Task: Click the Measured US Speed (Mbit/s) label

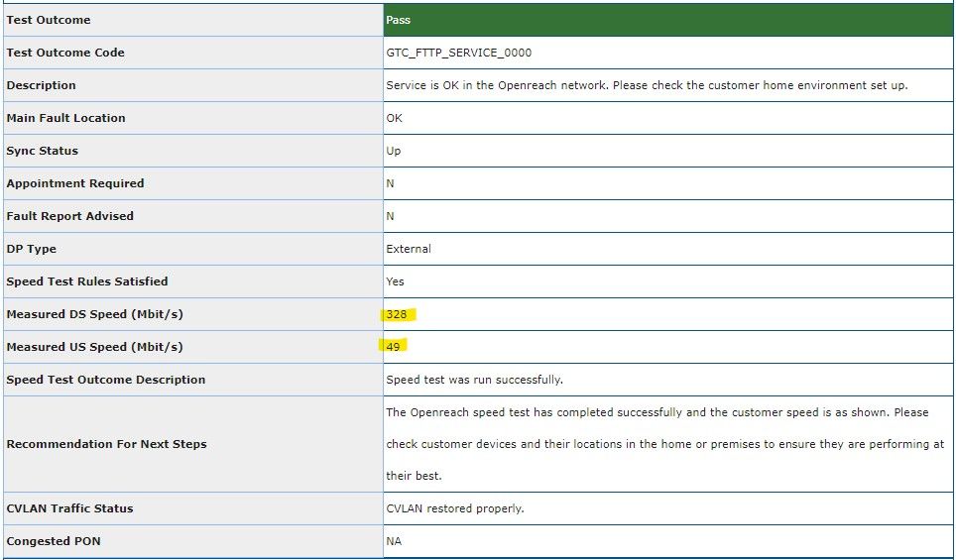Action: click(x=94, y=347)
